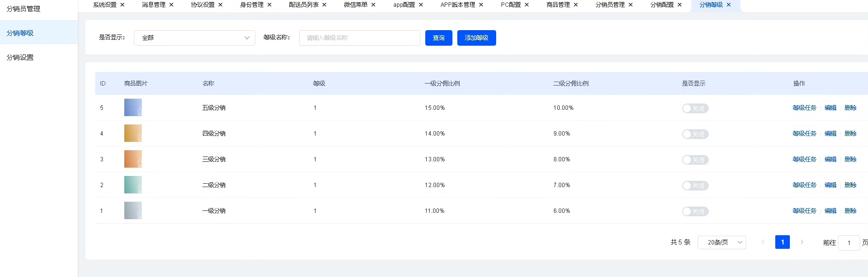
Task: Click previous page arrow in pagination
Action: click(763, 242)
